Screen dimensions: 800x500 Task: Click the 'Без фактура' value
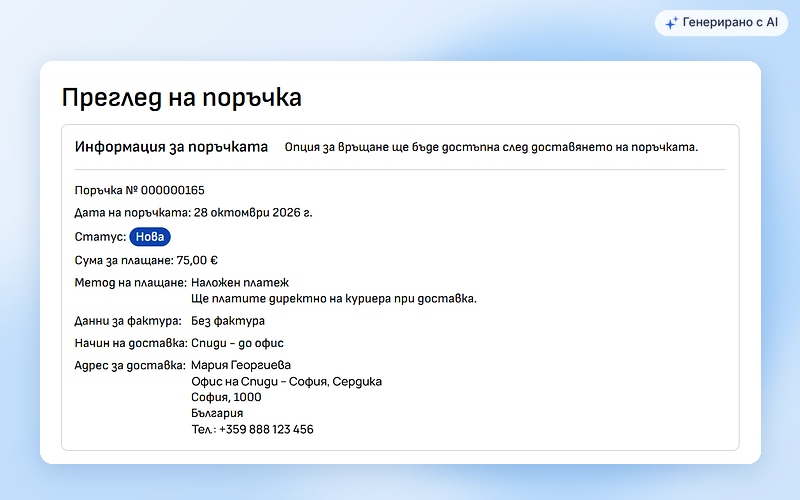(x=228, y=321)
